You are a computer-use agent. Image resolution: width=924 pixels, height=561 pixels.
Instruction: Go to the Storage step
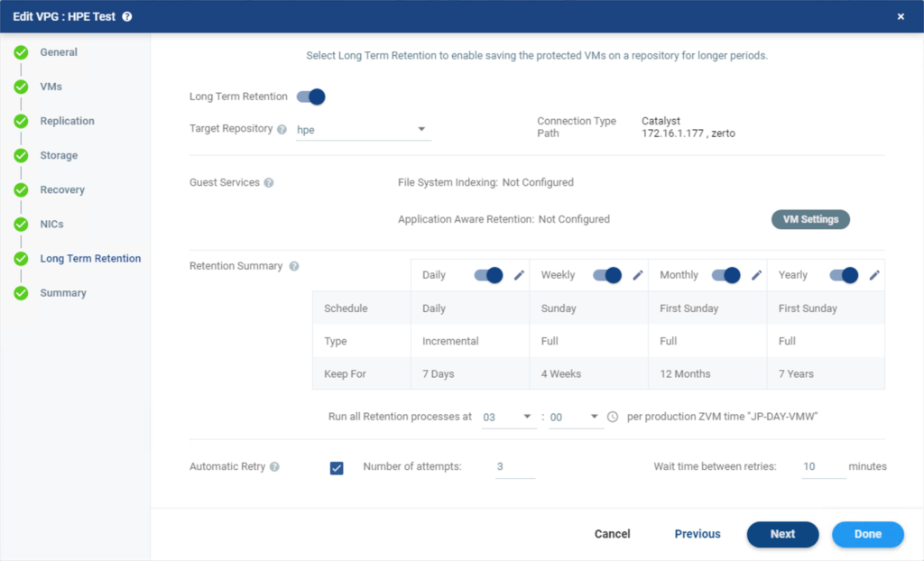click(x=59, y=155)
